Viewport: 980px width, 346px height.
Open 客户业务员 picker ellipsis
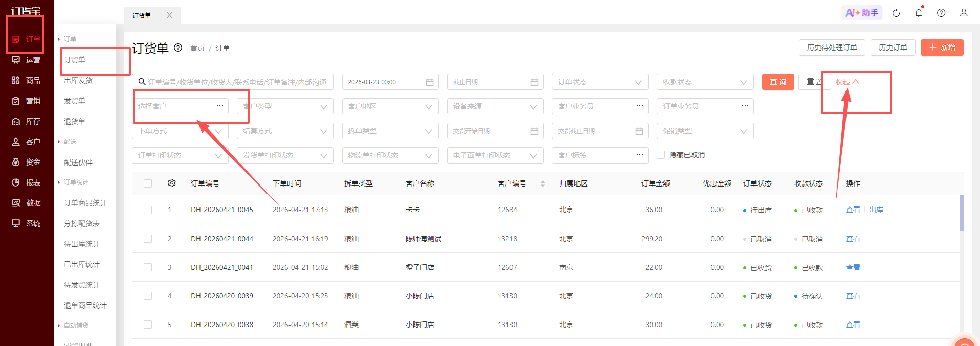tap(640, 105)
